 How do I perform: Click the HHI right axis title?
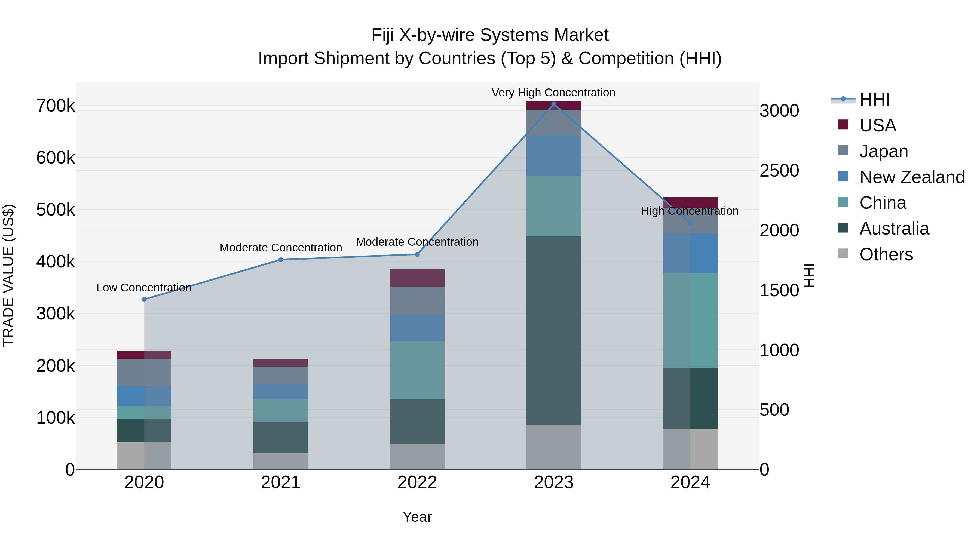pyautogui.click(x=809, y=275)
